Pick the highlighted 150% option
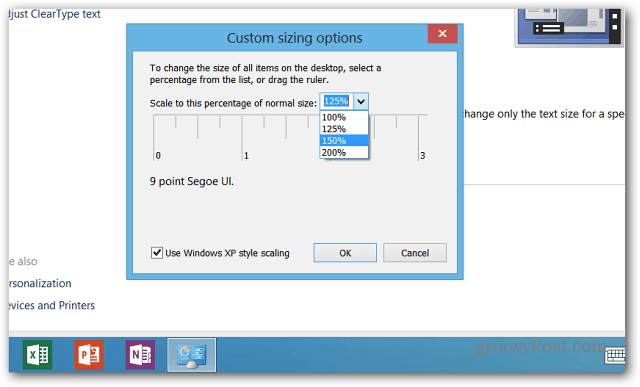 [344, 141]
